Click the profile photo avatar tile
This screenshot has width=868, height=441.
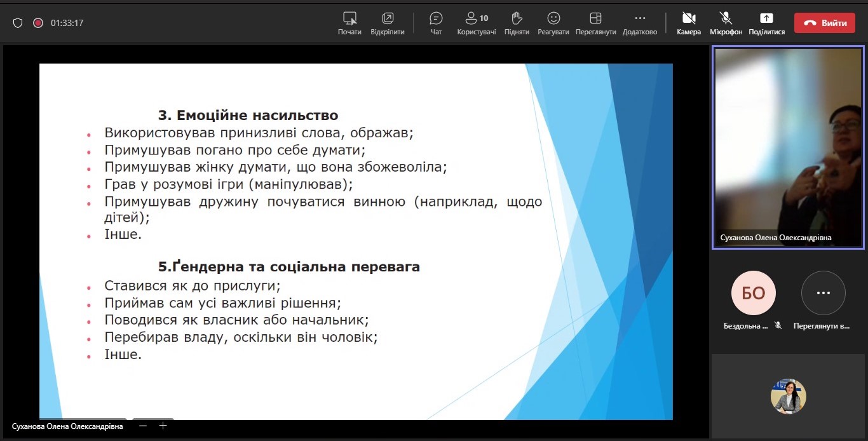tap(788, 397)
